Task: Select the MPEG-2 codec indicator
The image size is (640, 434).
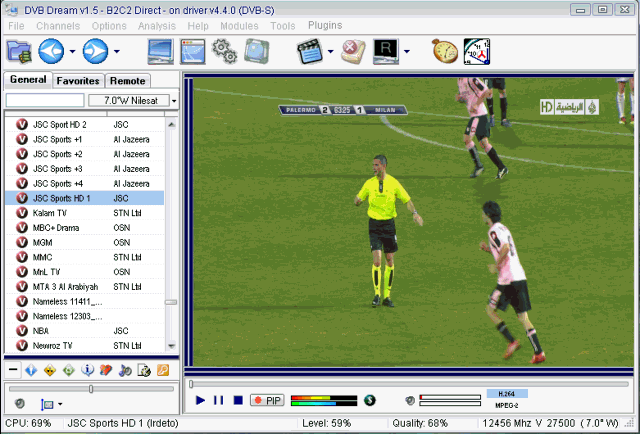Action: (507, 405)
